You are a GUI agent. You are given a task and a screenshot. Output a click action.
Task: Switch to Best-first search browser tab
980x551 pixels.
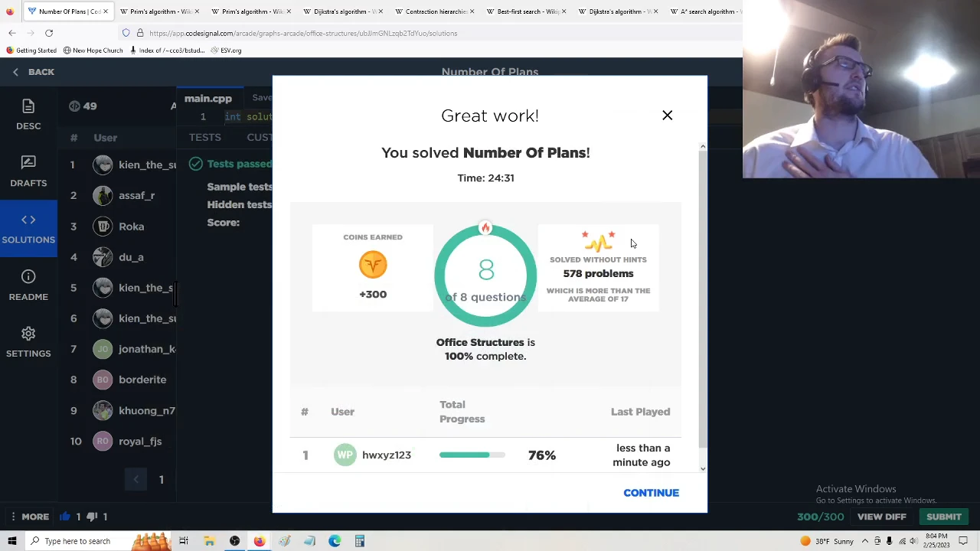point(526,11)
